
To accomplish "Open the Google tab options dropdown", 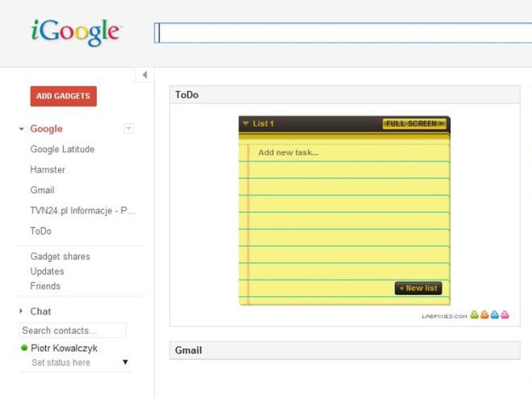I will [x=129, y=128].
